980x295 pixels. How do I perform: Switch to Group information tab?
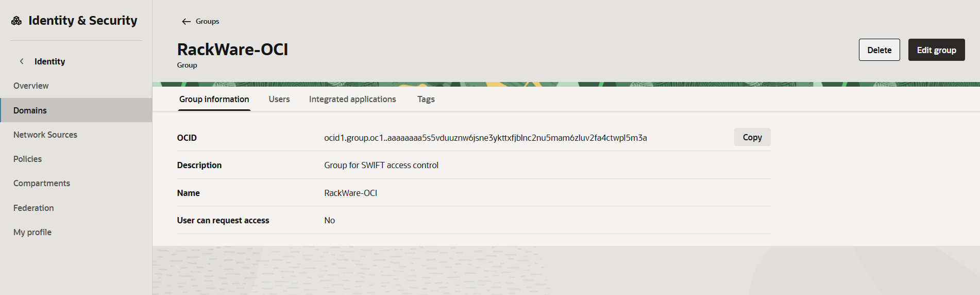coord(214,99)
